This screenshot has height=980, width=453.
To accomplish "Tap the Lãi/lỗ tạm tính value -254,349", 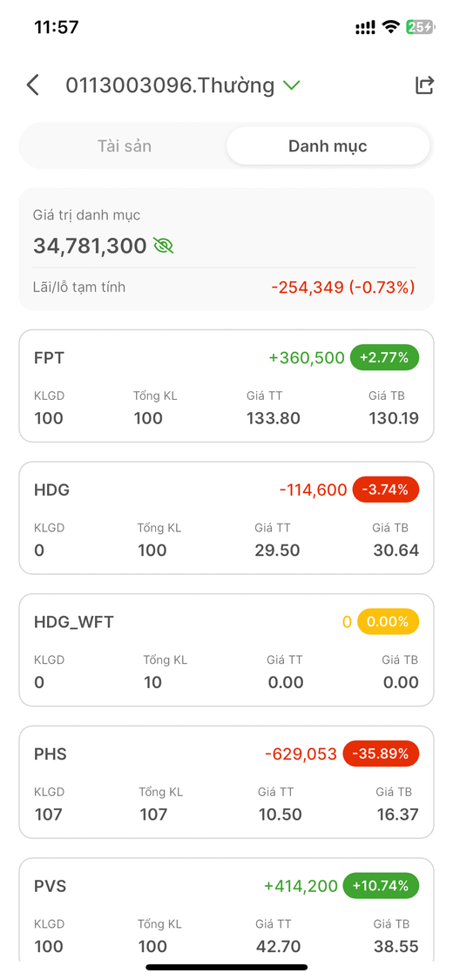I will (x=308, y=287).
